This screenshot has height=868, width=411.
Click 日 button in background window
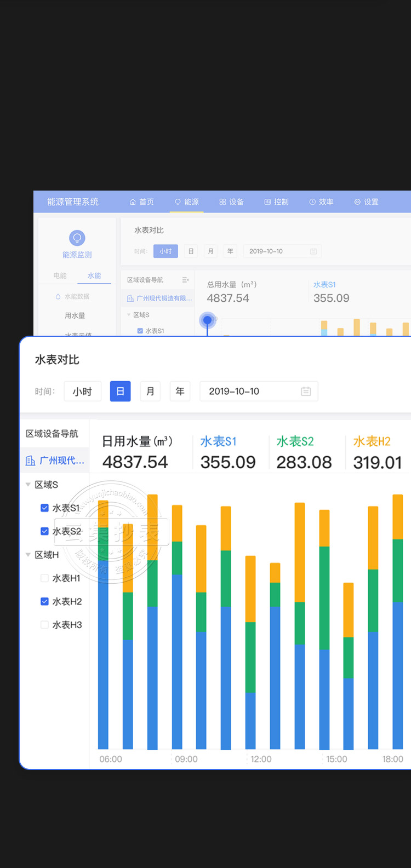click(191, 251)
